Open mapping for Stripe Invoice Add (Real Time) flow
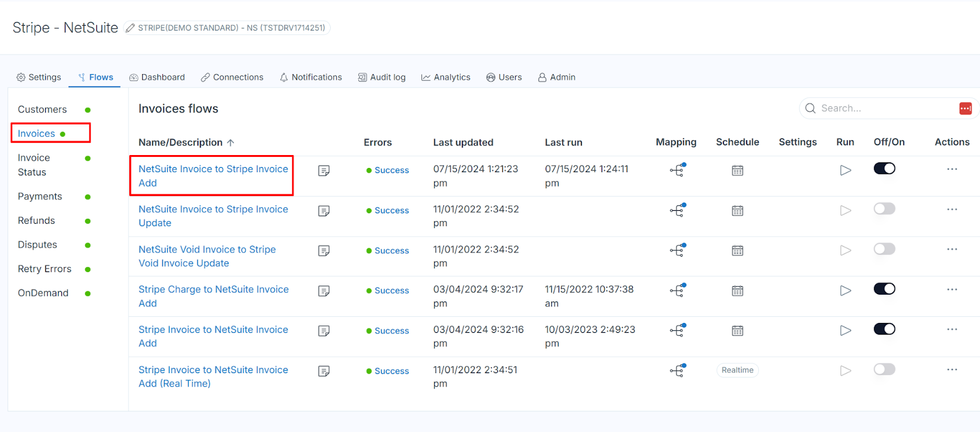Viewport: 980px width, 432px height. pyautogui.click(x=677, y=370)
